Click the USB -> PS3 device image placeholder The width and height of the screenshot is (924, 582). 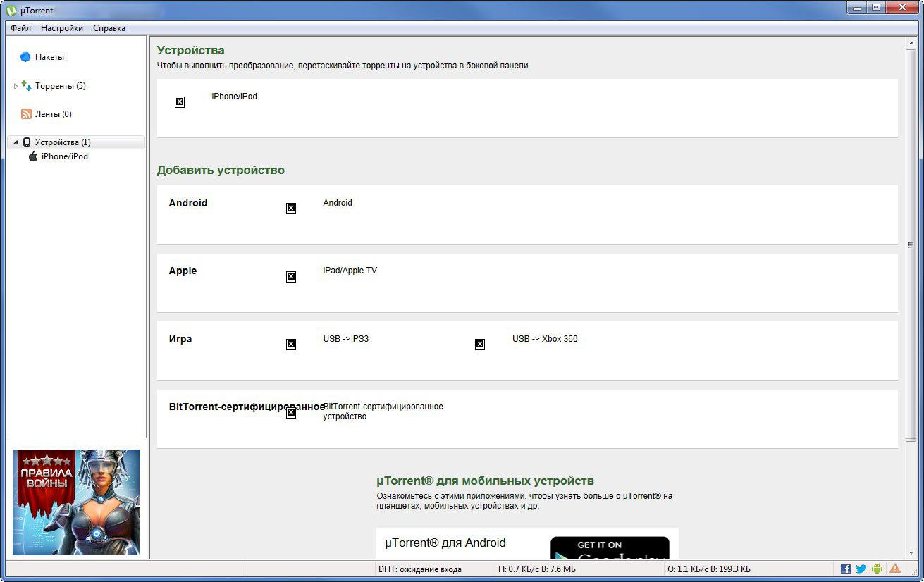291,345
